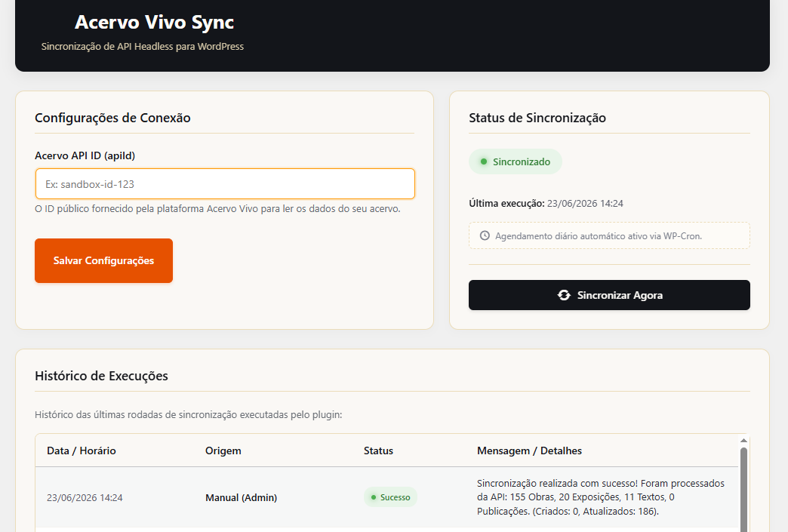Click the Sincronização realizada com sucesso message

point(601,497)
